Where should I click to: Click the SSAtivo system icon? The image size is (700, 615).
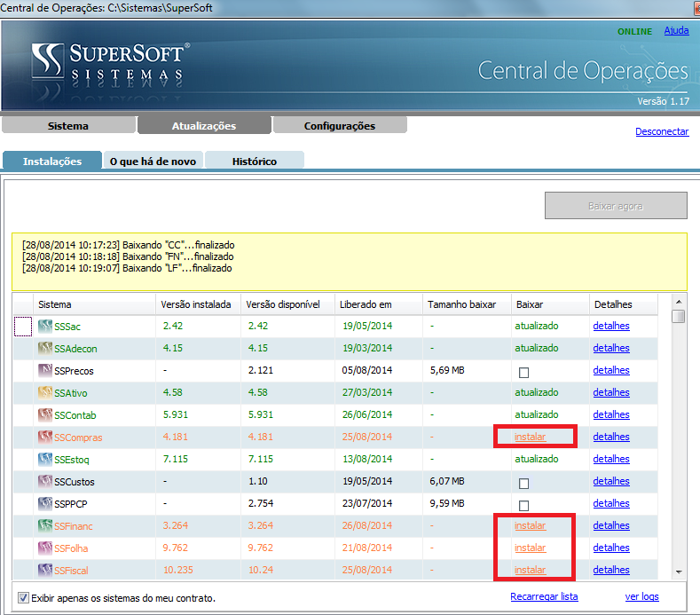pos(45,392)
